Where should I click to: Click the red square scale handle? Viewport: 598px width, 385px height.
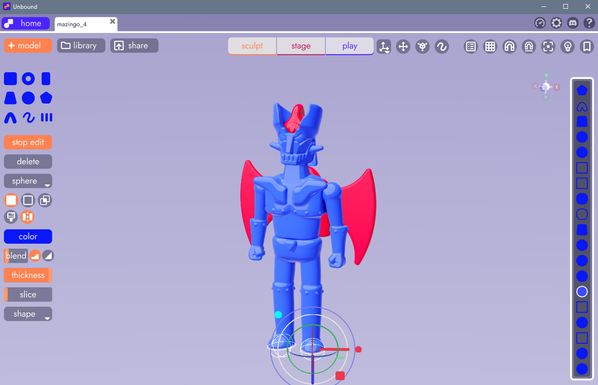[x=340, y=376]
